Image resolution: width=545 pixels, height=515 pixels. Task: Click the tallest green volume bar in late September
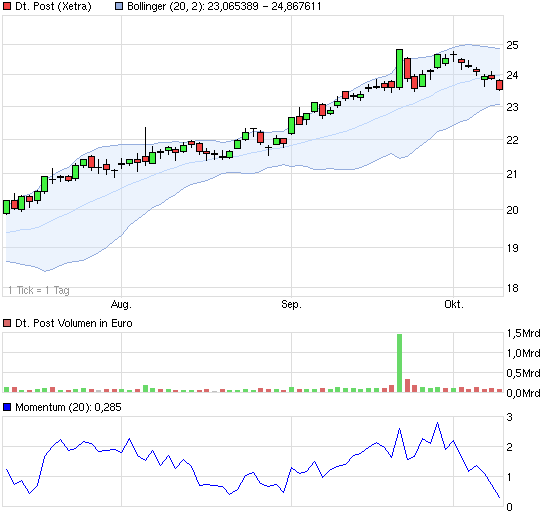(x=399, y=363)
